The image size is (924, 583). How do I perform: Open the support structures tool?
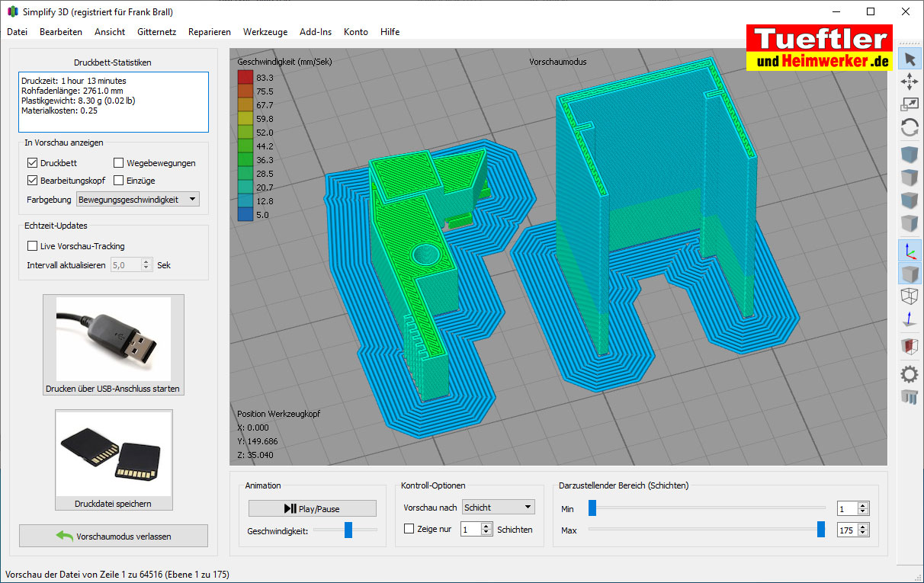(910, 396)
